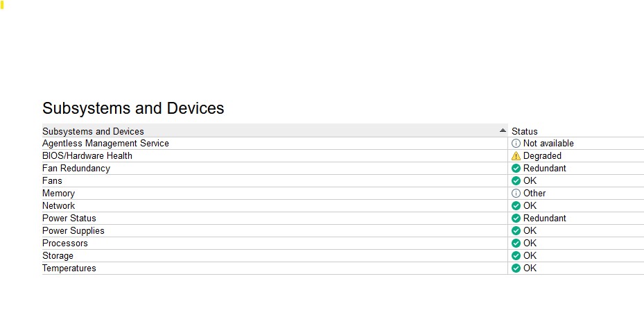Click Fan Redundancy green check icon
The image size is (644, 324).
click(x=516, y=169)
